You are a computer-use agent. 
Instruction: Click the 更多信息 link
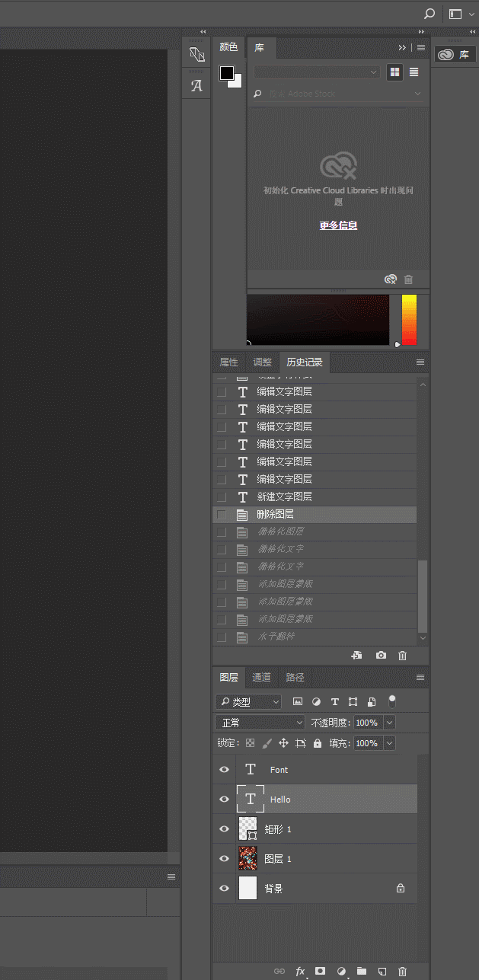(x=338, y=225)
